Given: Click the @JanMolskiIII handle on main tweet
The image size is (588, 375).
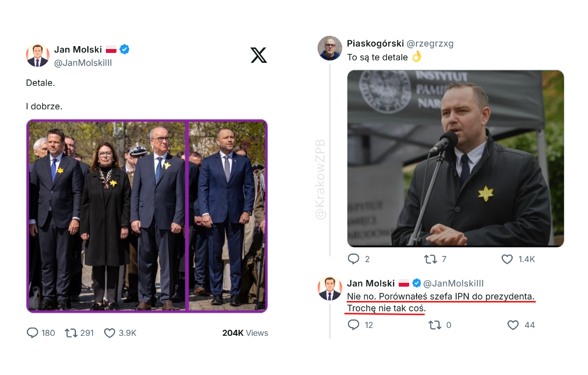Looking at the screenshot, I should point(83,63).
